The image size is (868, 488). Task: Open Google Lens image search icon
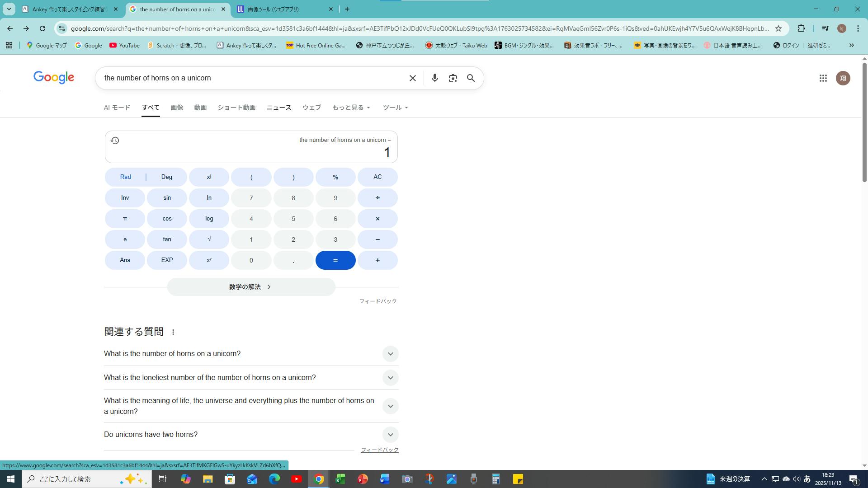point(453,78)
